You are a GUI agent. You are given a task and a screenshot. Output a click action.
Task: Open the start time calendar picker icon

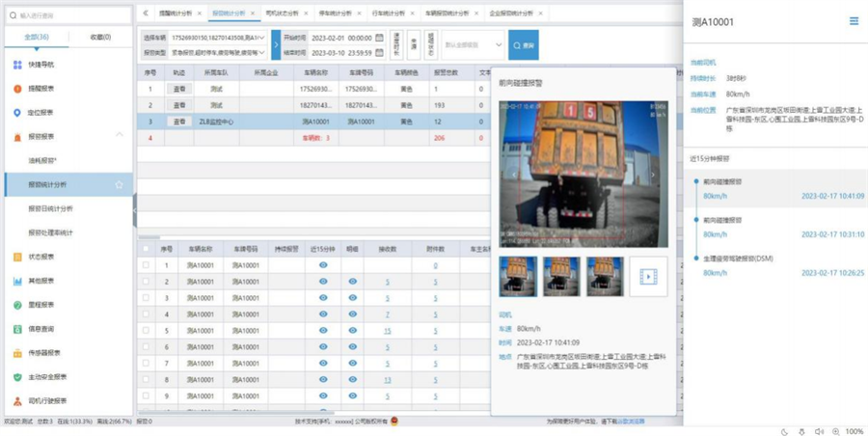point(380,38)
